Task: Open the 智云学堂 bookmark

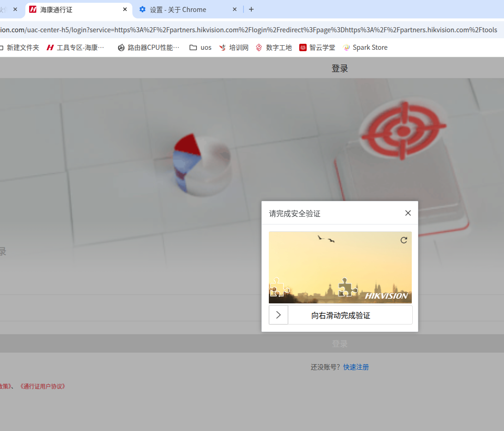Action: point(317,47)
